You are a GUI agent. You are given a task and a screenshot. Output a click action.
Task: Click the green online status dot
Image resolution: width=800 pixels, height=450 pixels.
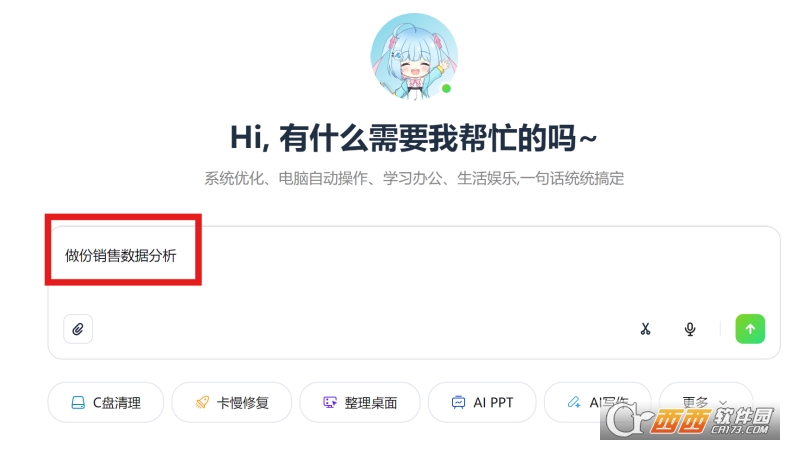tap(446, 89)
